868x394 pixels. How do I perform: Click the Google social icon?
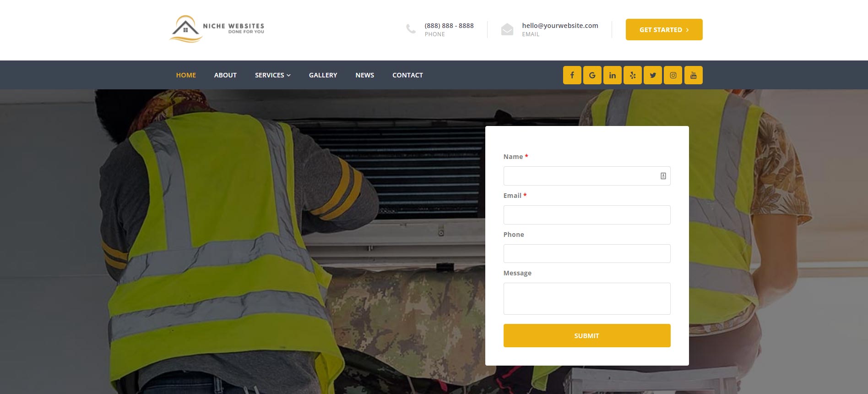[592, 75]
